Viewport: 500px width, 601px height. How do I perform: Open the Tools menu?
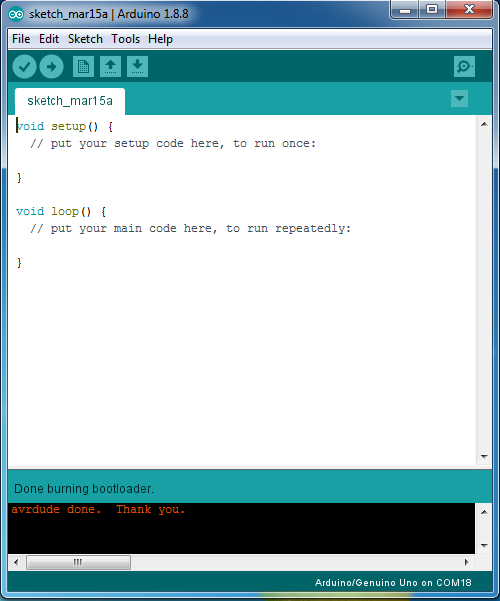click(125, 39)
